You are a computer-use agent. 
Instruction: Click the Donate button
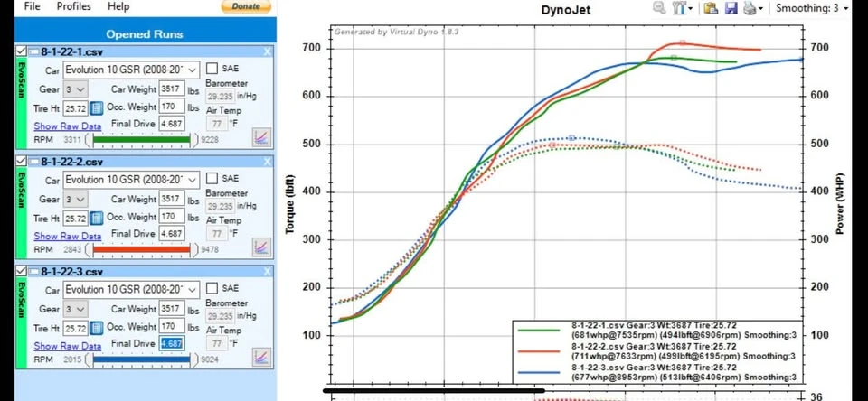(x=246, y=6)
